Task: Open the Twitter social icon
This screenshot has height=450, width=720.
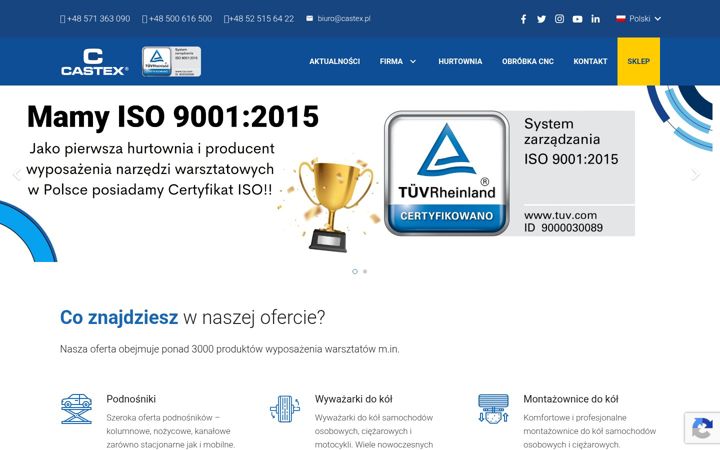Action: 541,19
